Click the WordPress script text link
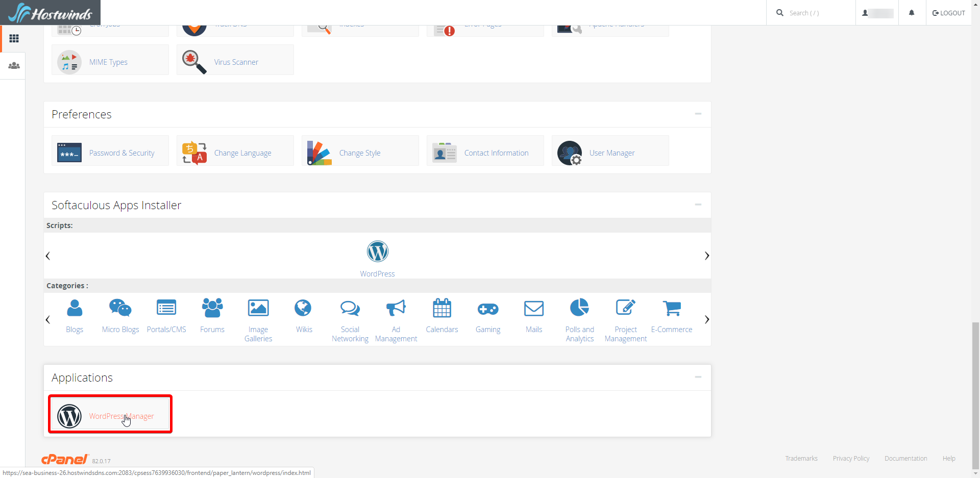The image size is (980, 478). click(377, 274)
